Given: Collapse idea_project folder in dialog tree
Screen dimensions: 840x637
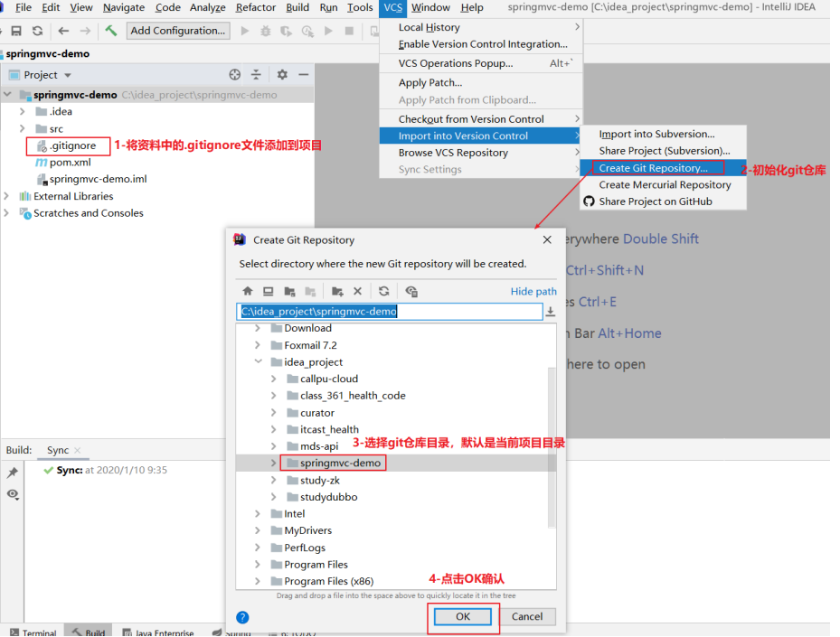Looking at the screenshot, I should [259, 361].
